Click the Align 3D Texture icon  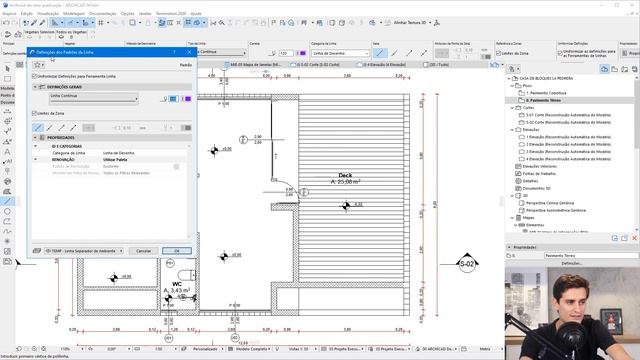[387, 23]
